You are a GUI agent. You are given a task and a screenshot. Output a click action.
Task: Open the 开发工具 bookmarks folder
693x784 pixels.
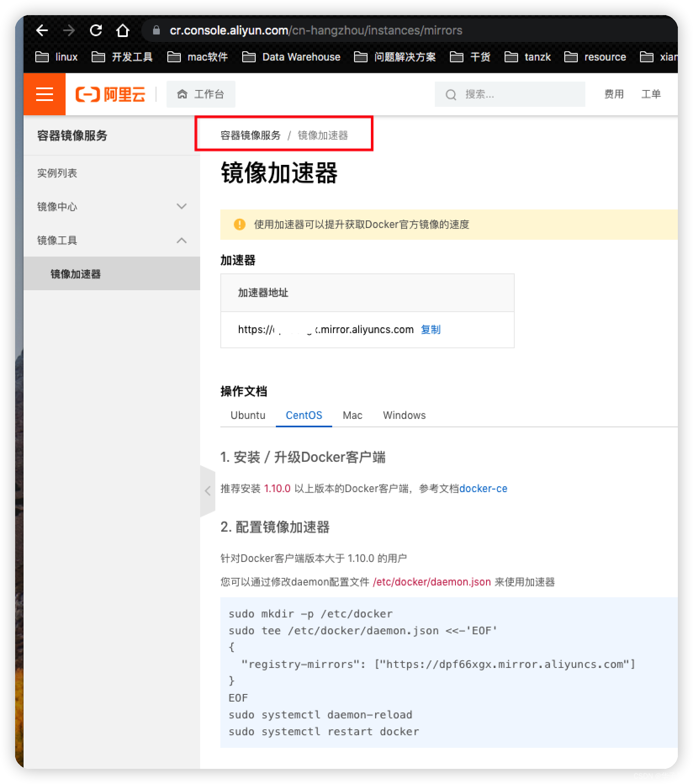tap(122, 57)
